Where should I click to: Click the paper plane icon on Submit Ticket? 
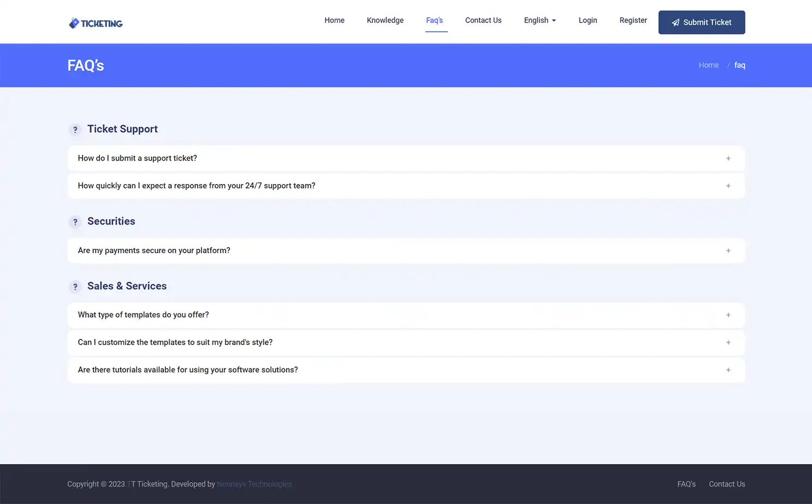tap(675, 22)
